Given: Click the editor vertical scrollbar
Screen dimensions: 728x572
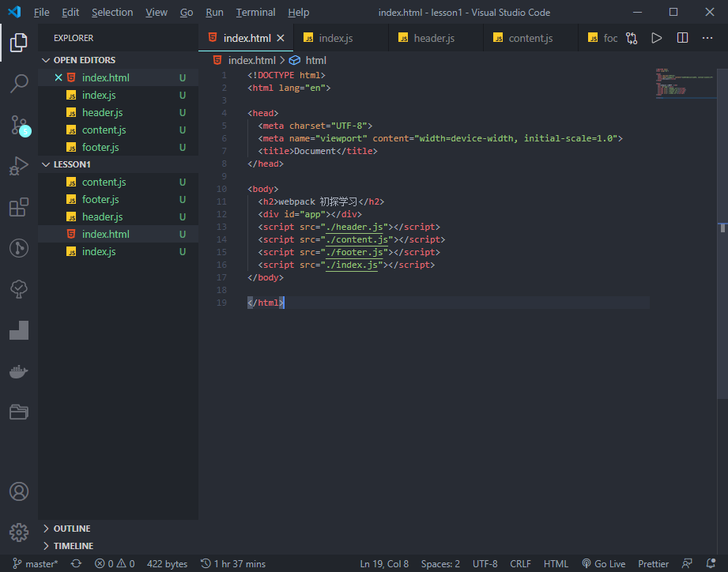Looking at the screenshot, I should click(722, 232).
